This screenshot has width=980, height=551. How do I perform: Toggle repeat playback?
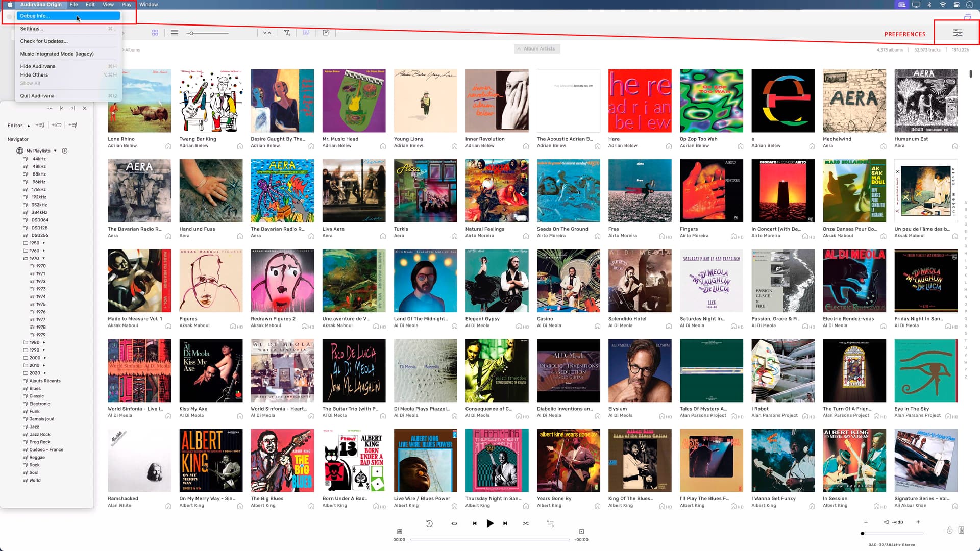[454, 523]
